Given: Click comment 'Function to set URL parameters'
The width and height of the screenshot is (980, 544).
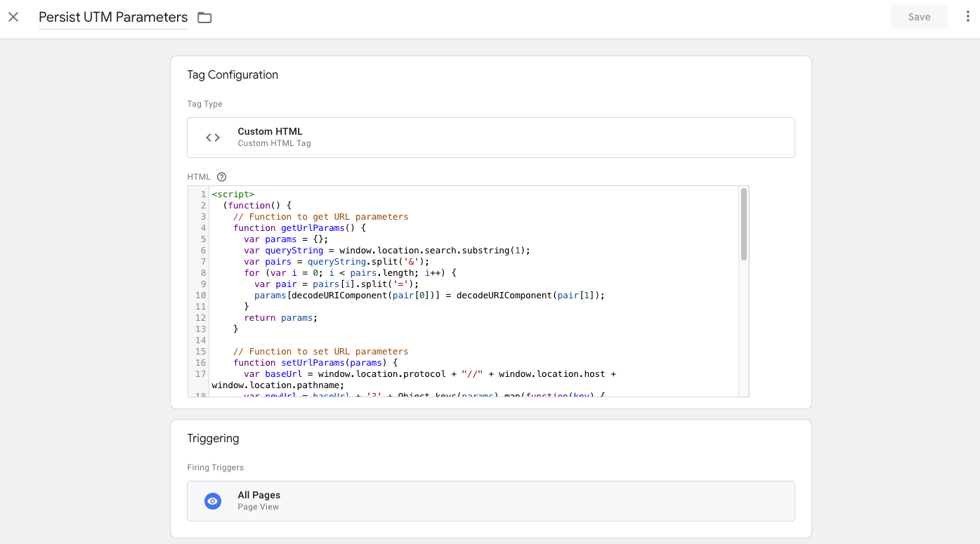Looking at the screenshot, I should (320, 352).
